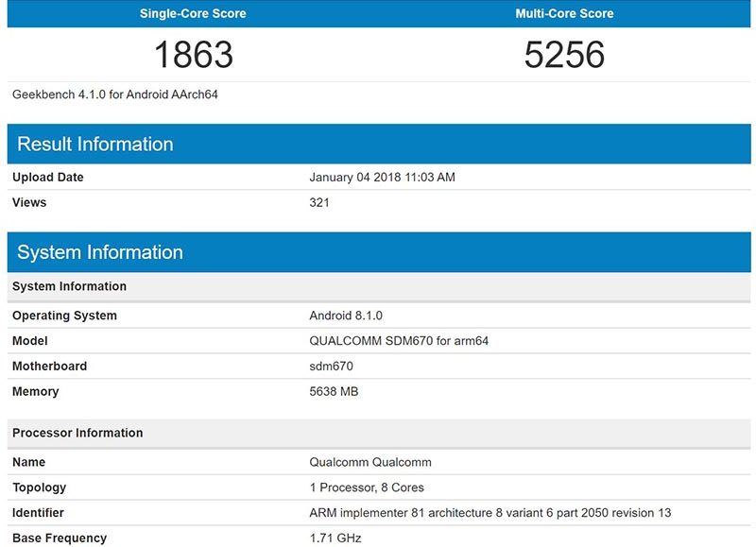
Task: Click the processor Name label
Action: pos(28,462)
